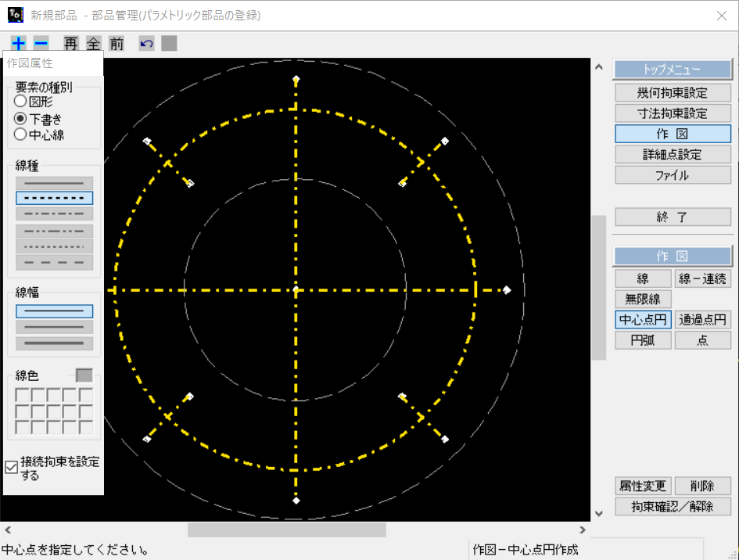This screenshot has width=739, height=560.
Task: Open ファイル menu
Action: [673, 175]
